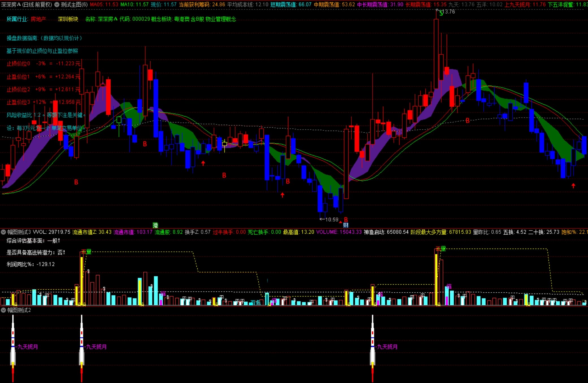588x383 pixels.
Task: Click 阶段最大多方量: 67815.93 readout
Action: click(441, 232)
